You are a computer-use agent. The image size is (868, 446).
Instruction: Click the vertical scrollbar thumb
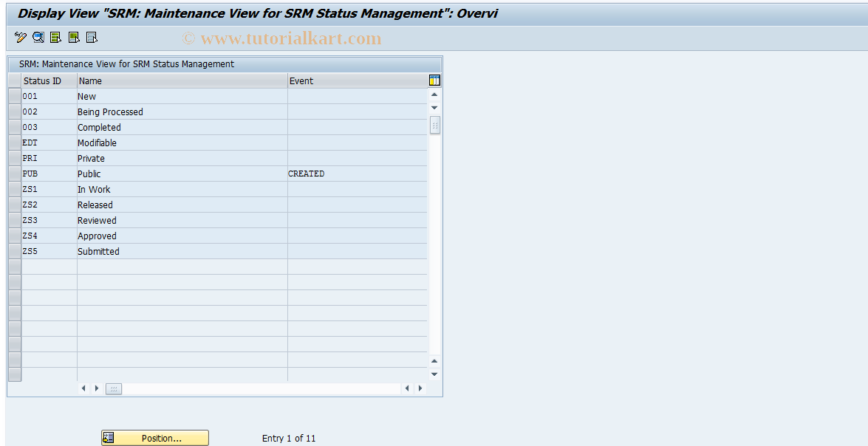coord(434,125)
